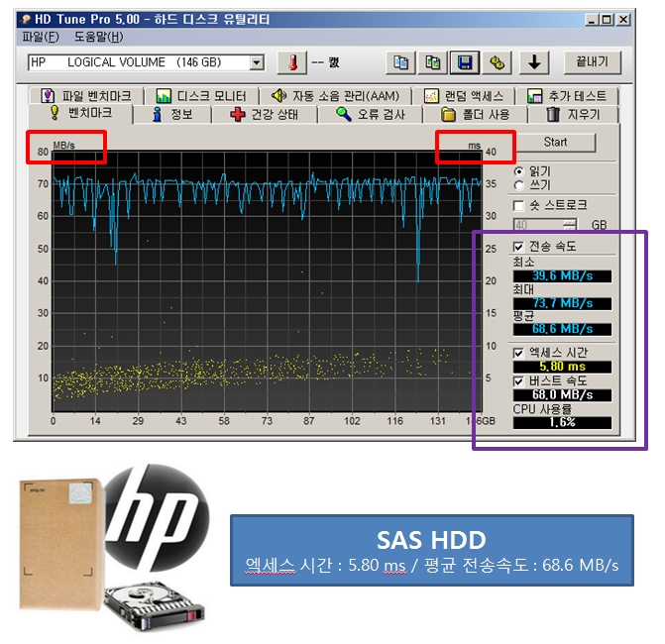Screen dimensions: 665x644
Task: Click the blue SAS HDD summary banner
Action: pos(432,550)
